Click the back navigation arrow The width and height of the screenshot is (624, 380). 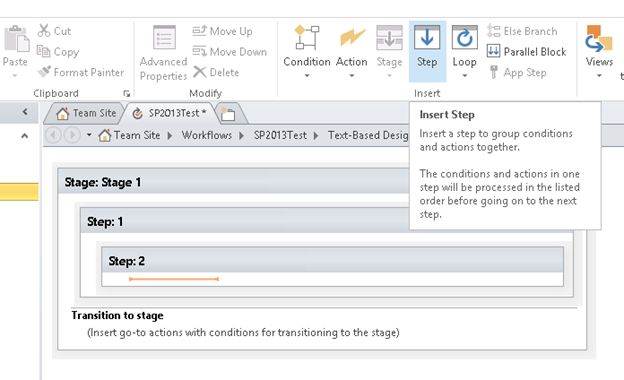point(53,135)
